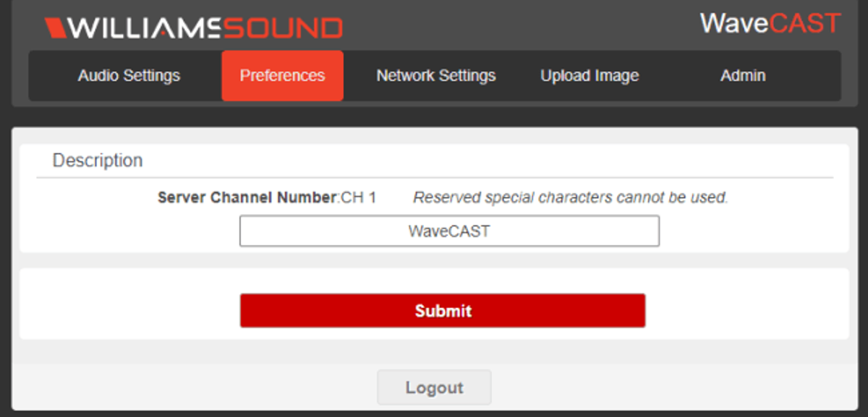Click the SOUND portion of the logo

coord(284,26)
